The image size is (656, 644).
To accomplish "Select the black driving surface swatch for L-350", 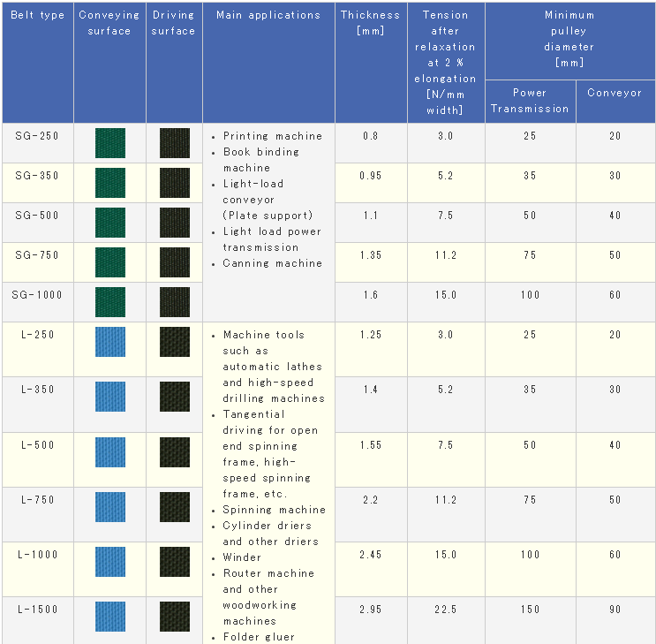I will (x=174, y=397).
